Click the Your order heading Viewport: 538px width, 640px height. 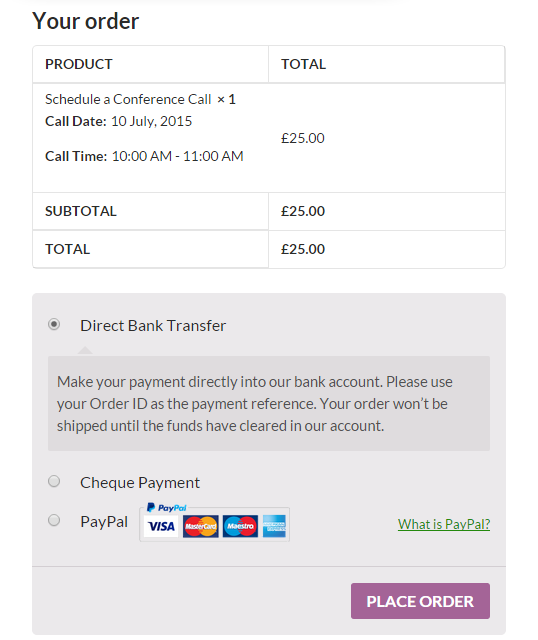(x=86, y=21)
